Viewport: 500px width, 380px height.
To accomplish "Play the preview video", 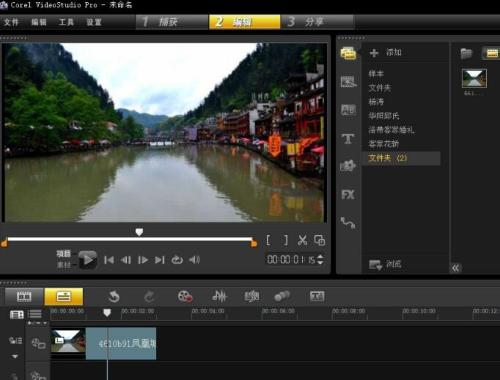I will (88, 260).
